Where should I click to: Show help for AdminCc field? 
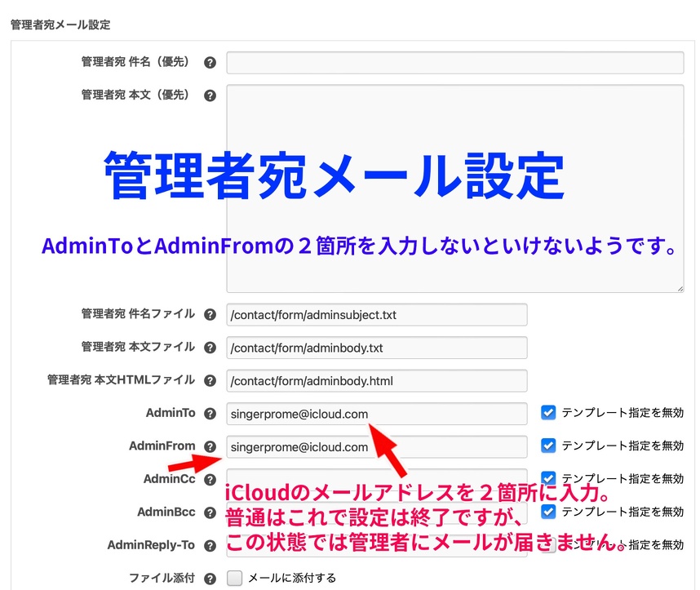(x=210, y=480)
